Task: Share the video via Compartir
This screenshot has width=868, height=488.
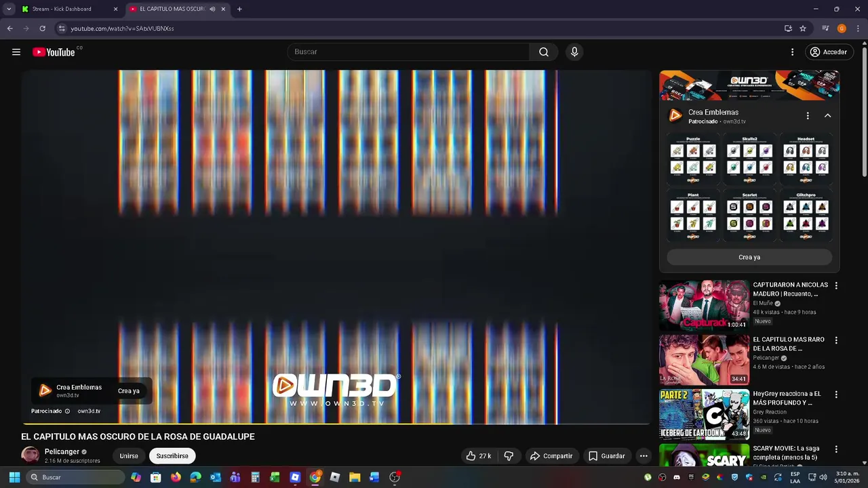Action: pyautogui.click(x=551, y=456)
